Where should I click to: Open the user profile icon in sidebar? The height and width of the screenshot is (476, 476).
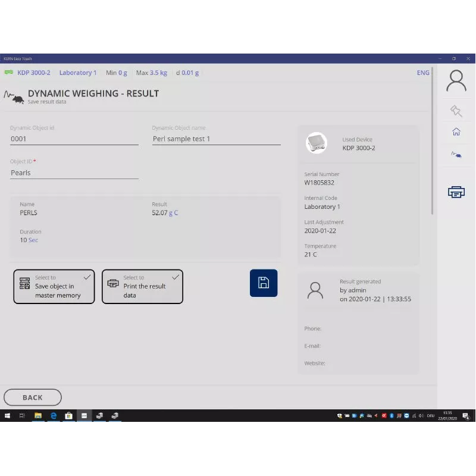(456, 80)
